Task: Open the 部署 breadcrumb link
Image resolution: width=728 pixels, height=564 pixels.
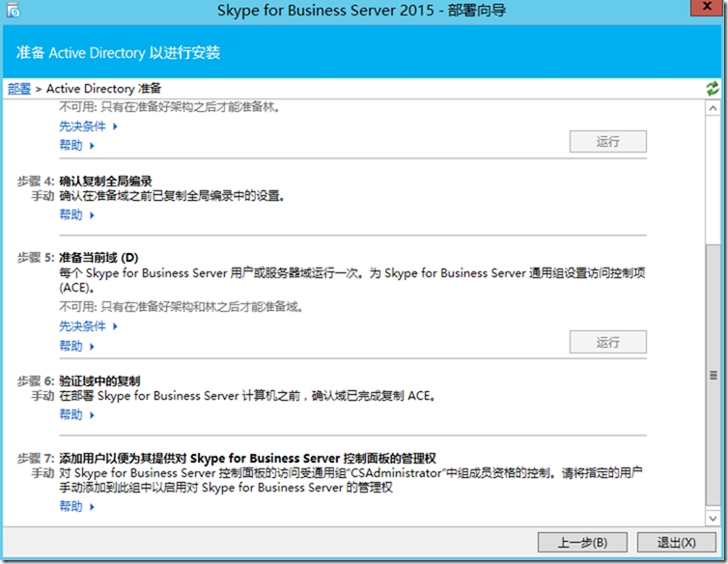Action: point(19,88)
